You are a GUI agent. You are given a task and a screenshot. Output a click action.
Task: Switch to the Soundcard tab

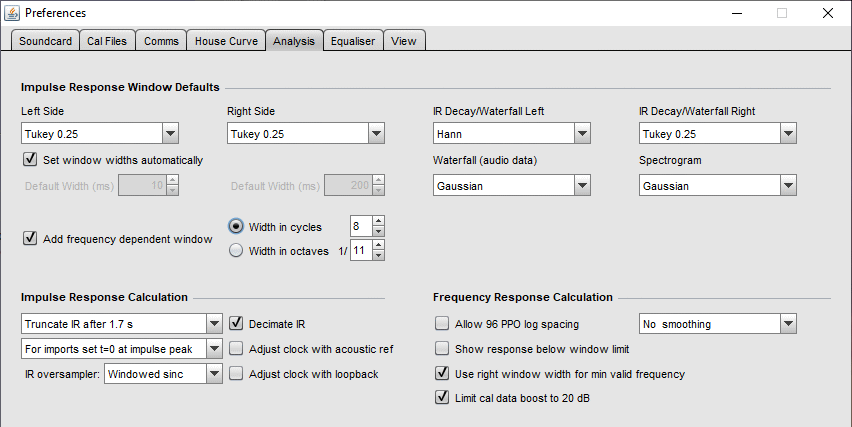(45, 41)
